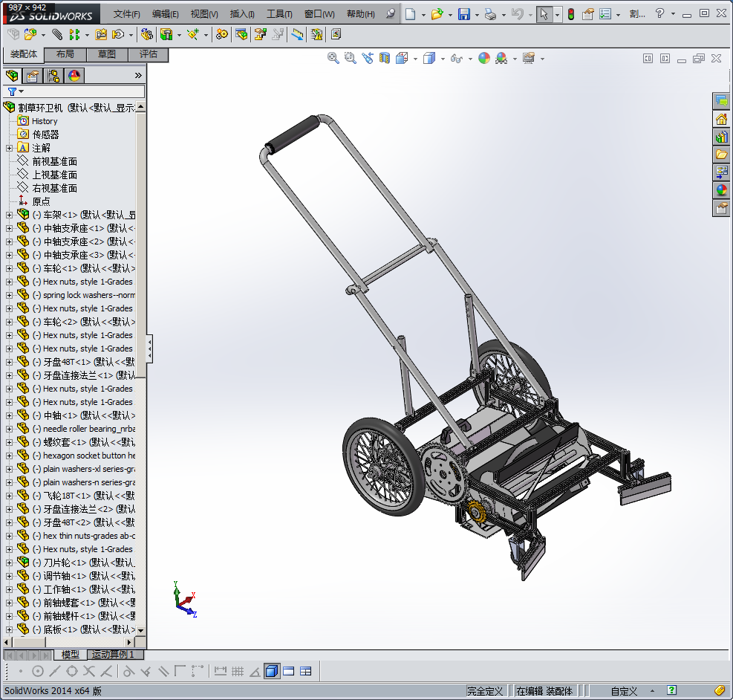Screen dimensions: 733x700
Task: Open the Section View icon in the view toolbar
Action: coord(384,59)
